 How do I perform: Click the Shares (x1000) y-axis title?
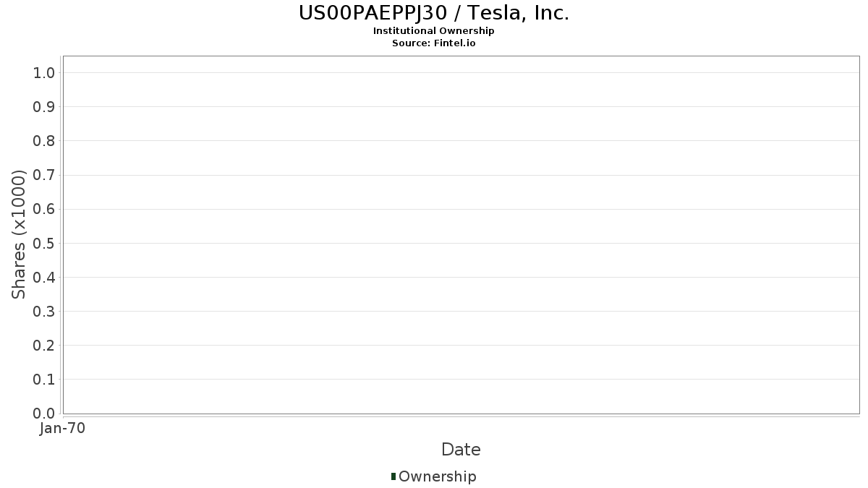(20, 234)
